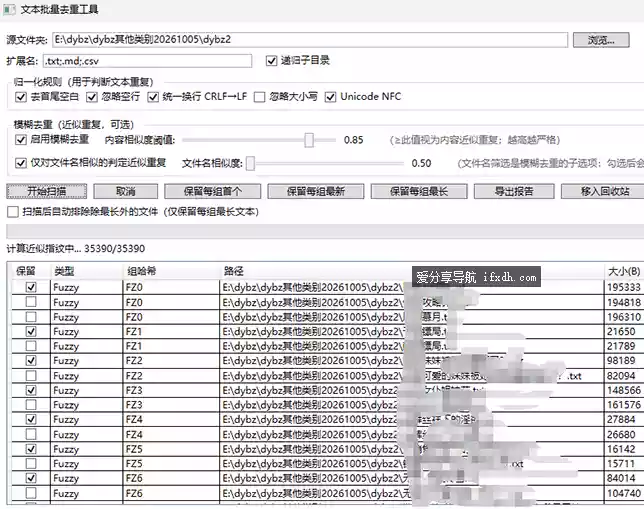
Task: Click the 扩展名 extensions input field
Action: click(147, 61)
